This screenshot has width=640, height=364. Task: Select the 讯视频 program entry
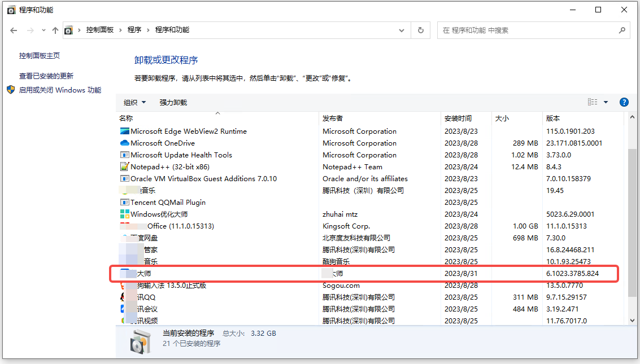coord(147,321)
